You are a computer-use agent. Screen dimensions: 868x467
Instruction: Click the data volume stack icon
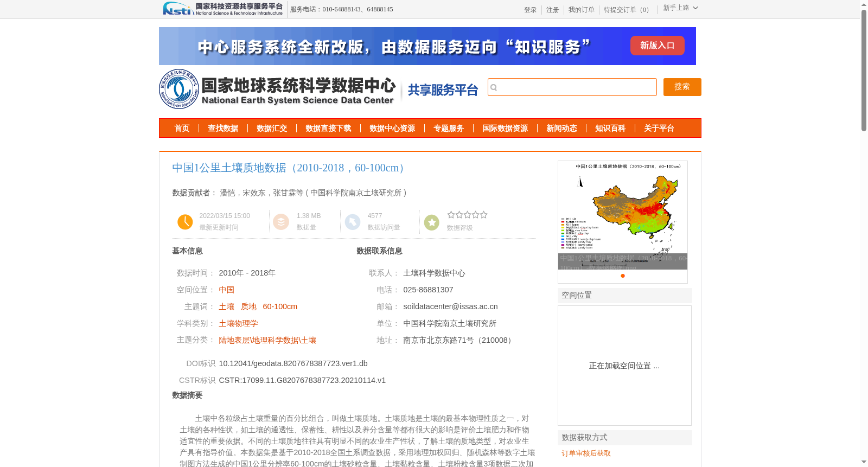pos(281,222)
